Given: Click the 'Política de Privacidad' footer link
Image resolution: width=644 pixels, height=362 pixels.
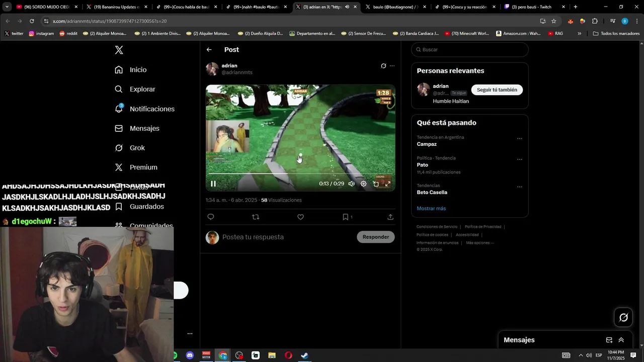Looking at the screenshot, I should coord(482,227).
